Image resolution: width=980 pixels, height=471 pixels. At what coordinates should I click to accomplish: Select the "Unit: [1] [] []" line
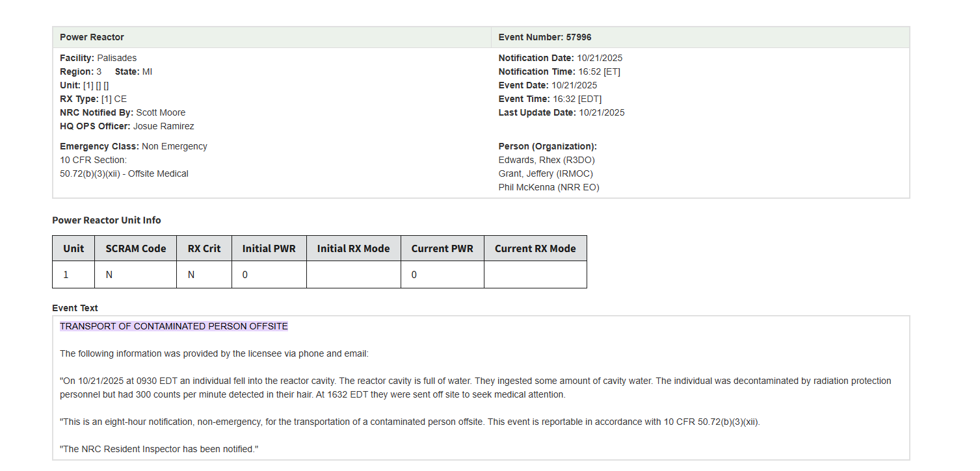[85, 85]
